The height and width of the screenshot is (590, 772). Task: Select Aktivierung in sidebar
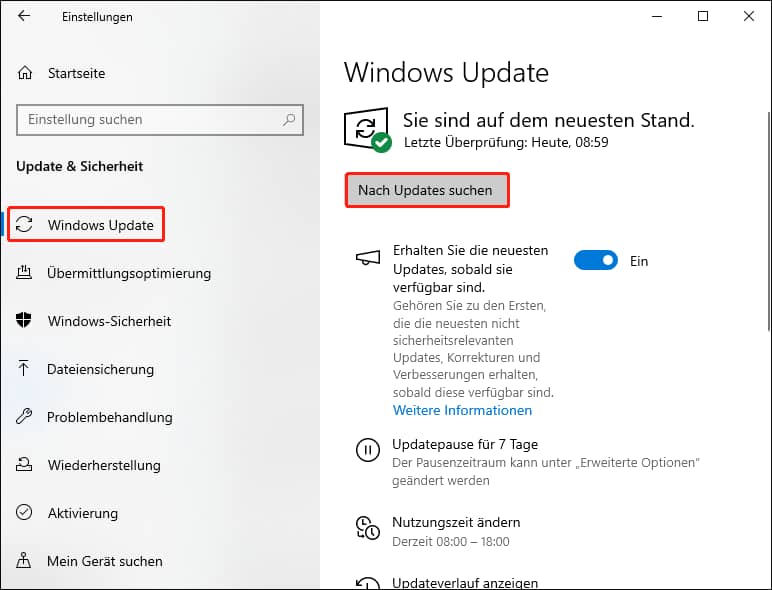(83, 513)
